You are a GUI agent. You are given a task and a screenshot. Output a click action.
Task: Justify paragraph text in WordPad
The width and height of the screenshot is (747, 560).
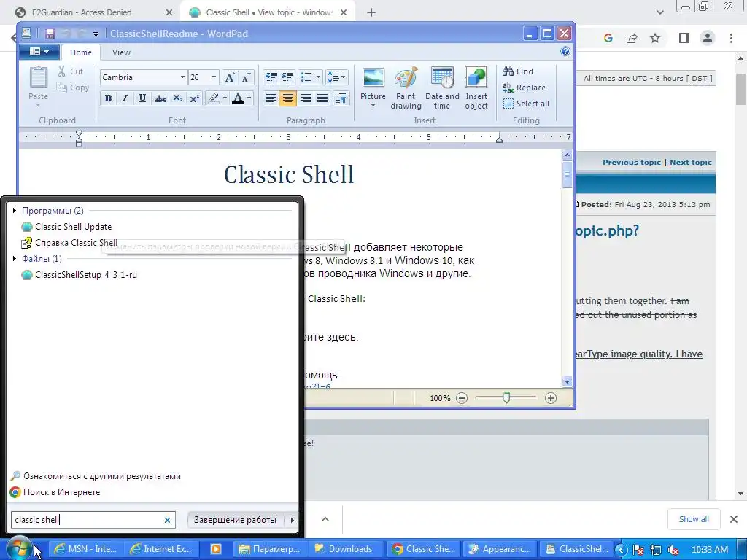point(322,98)
